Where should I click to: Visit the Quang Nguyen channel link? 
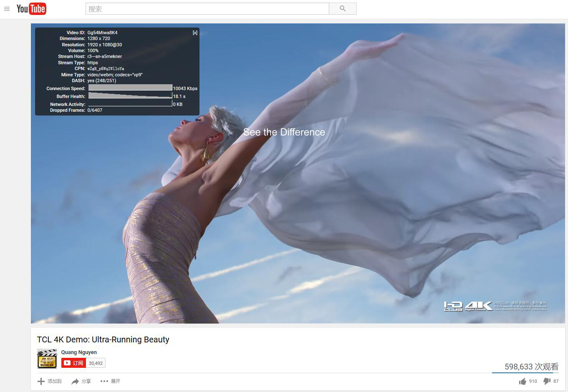pos(79,352)
